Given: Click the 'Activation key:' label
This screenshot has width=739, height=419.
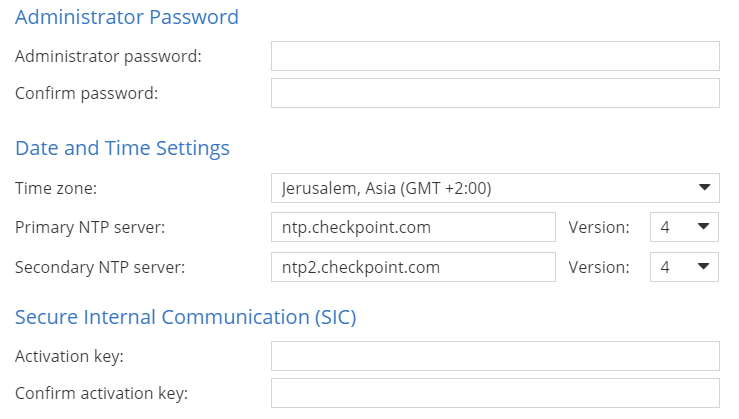Looking at the screenshot, I should pos(69,356).
